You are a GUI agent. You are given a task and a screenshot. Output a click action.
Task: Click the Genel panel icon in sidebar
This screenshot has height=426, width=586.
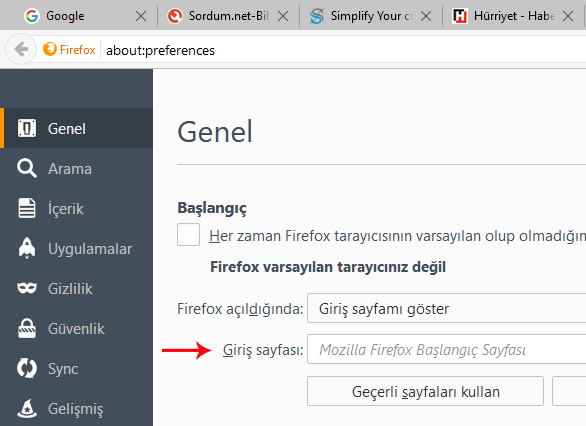pyautogui.click(x=27, y=128)
